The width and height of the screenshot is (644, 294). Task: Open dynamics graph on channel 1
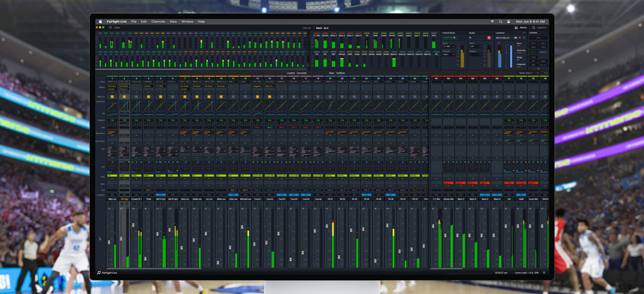point(111,105)
